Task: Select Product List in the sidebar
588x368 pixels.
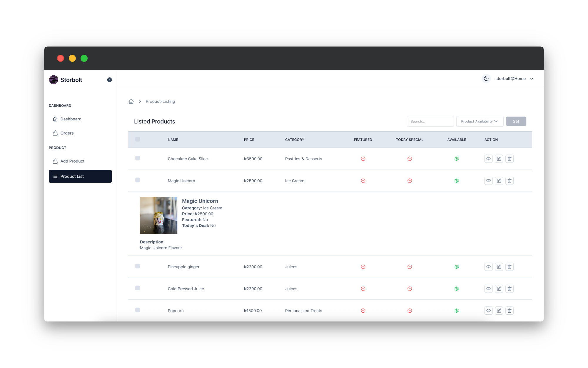Action: pyautogui.click(x=72, y=176)
